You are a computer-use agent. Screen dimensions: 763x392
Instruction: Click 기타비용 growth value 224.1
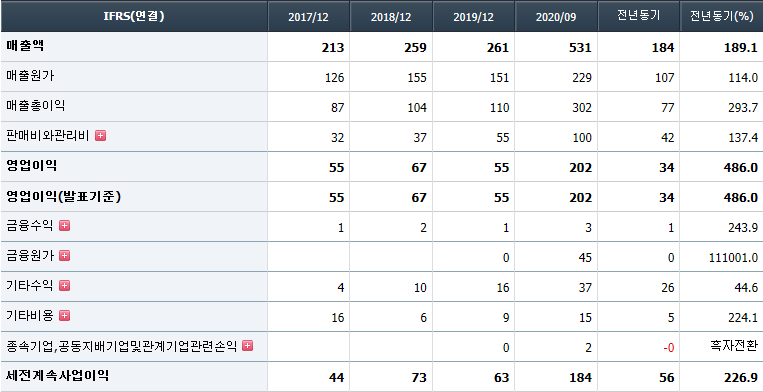click(x=743, y=319)
